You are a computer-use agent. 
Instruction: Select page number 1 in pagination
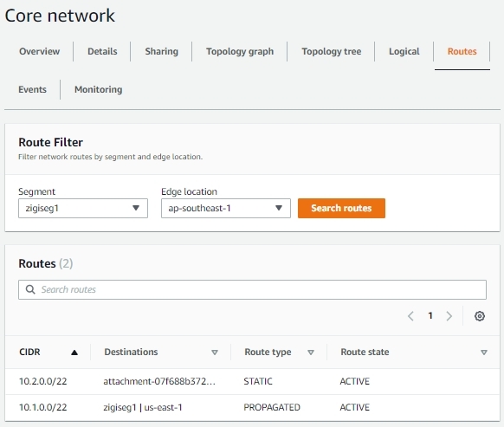tap(430, 316)
